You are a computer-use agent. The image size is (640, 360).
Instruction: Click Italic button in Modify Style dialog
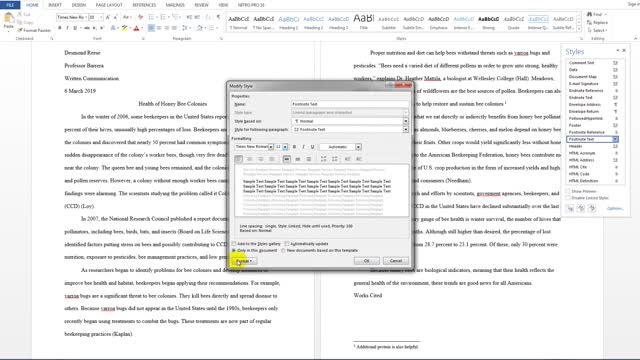303,147
